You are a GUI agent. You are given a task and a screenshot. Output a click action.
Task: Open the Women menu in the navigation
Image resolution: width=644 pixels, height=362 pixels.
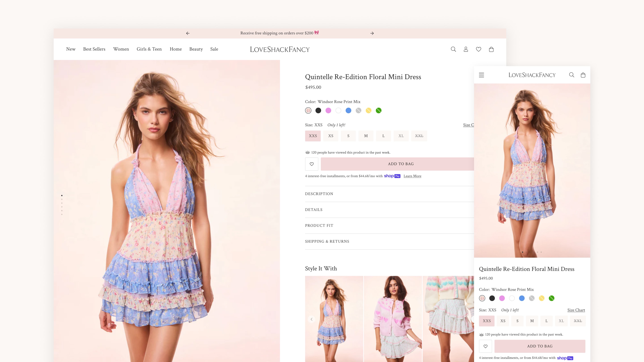point(121,49)
